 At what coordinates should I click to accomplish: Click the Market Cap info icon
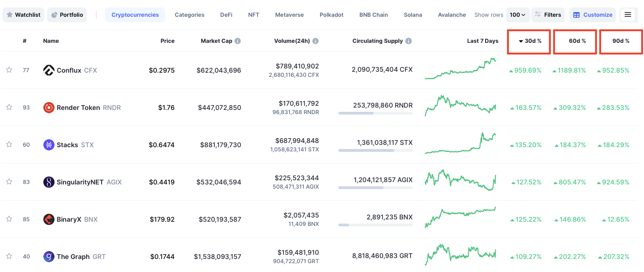click(x=238, y=41)
